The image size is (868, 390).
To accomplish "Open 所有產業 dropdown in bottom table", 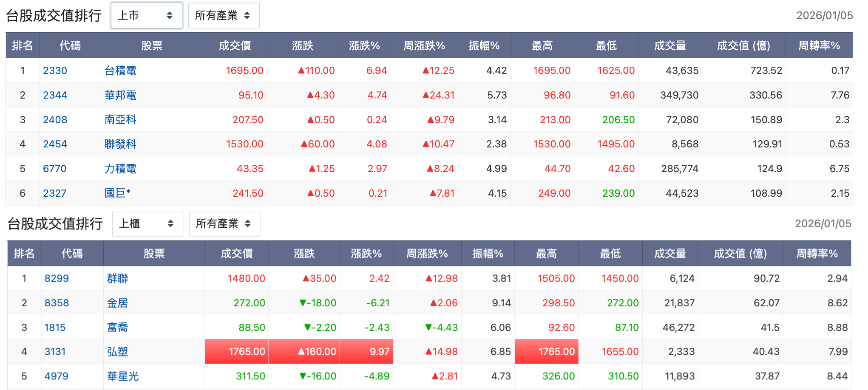I will coord(224,223).
